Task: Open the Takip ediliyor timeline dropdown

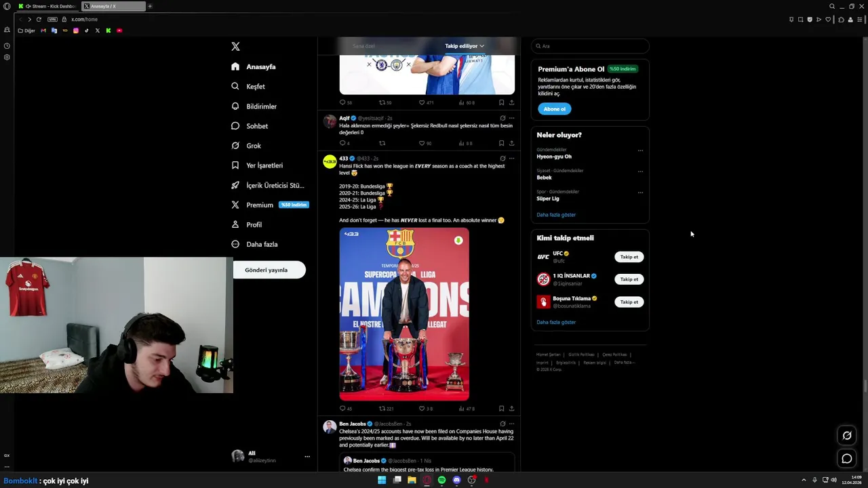Action: coord(465,46)
